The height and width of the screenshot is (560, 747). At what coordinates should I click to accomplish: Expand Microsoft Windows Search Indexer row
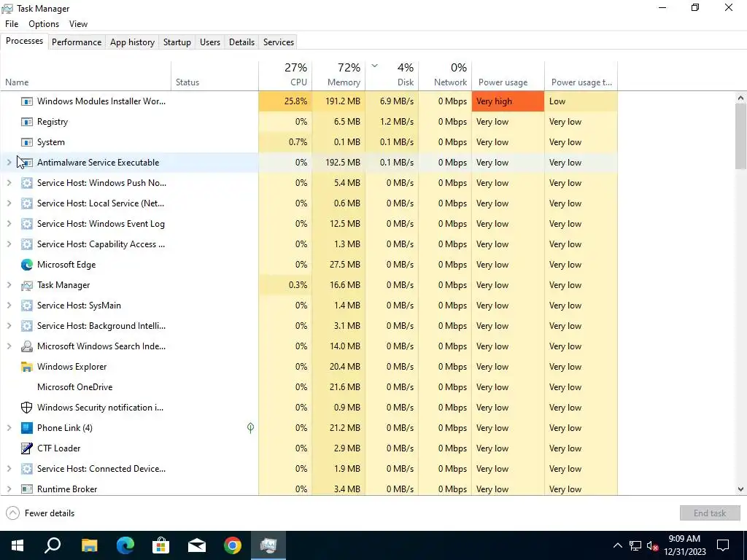tap(9, 346)
